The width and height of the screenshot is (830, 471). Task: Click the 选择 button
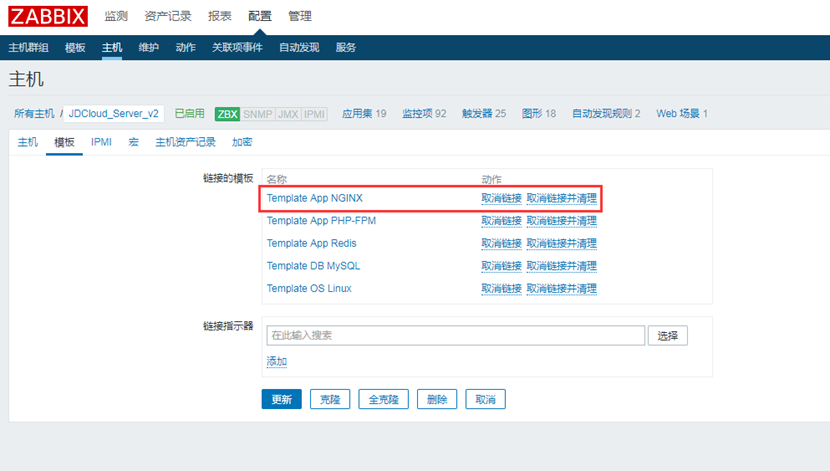pos(667,336)
